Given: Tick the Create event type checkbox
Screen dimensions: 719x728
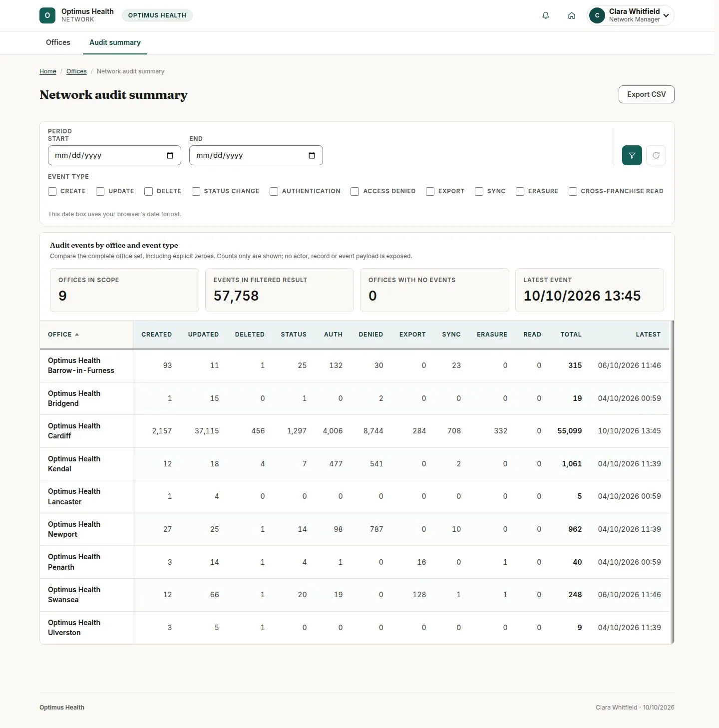Looking at the screenshot, I should 52,191.
